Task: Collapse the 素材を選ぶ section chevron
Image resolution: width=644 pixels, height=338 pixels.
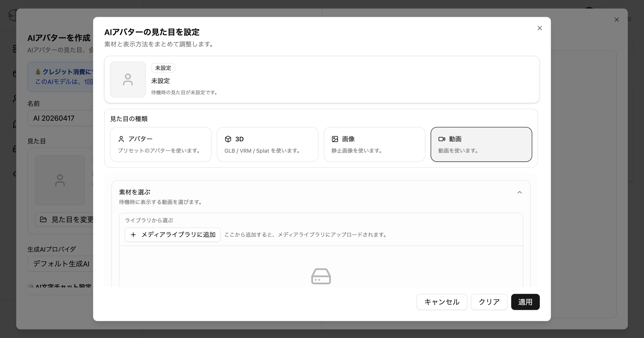Action: tap(519, 192)
